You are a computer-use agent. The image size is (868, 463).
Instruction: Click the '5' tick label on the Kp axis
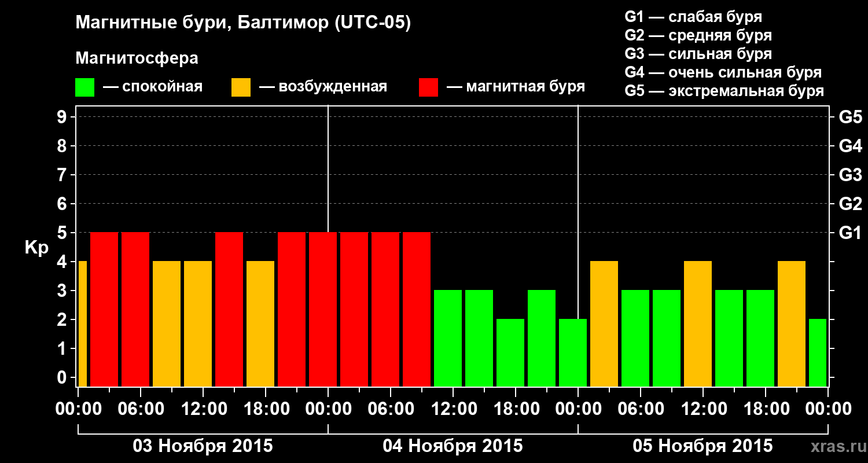(x=63, y=233)
